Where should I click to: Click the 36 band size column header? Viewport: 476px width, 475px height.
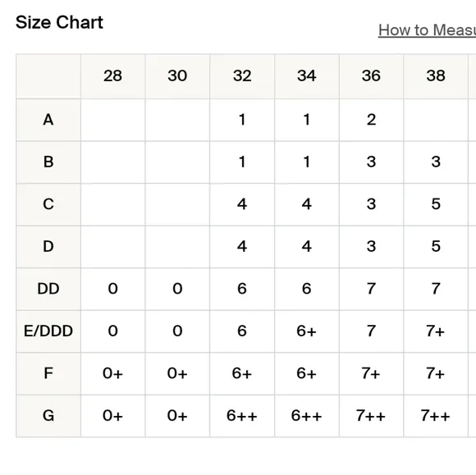(x=371, y=75)
